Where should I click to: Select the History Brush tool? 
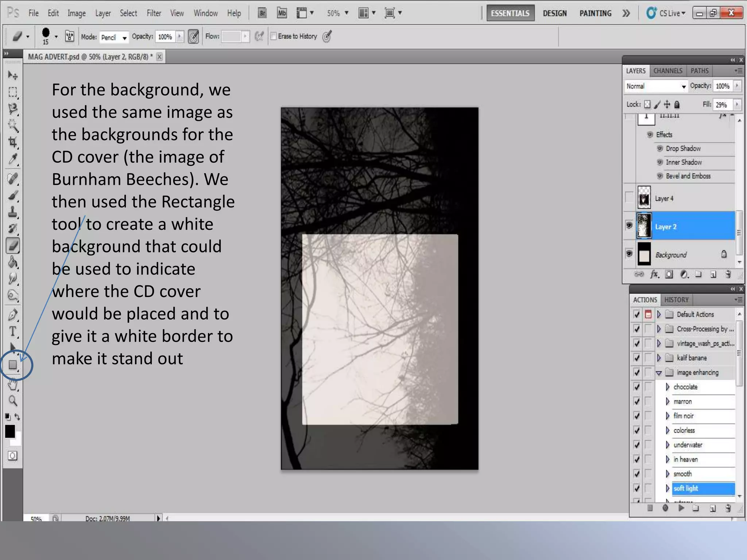[13, 229]
